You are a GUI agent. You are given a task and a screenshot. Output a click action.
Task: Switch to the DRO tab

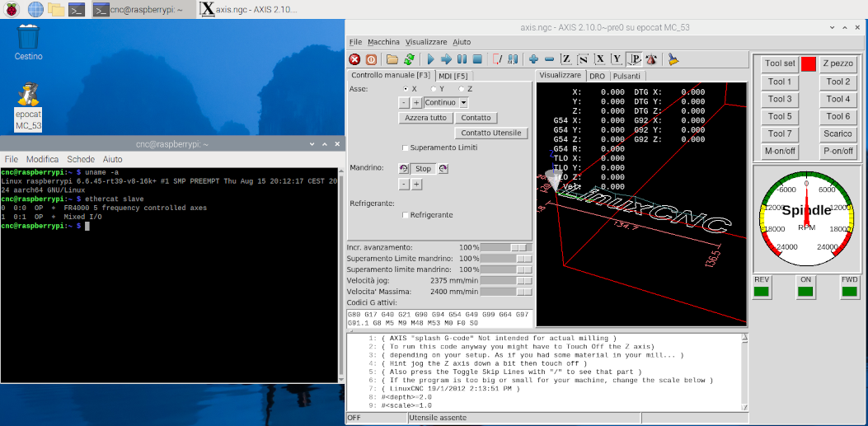(598, 76)
